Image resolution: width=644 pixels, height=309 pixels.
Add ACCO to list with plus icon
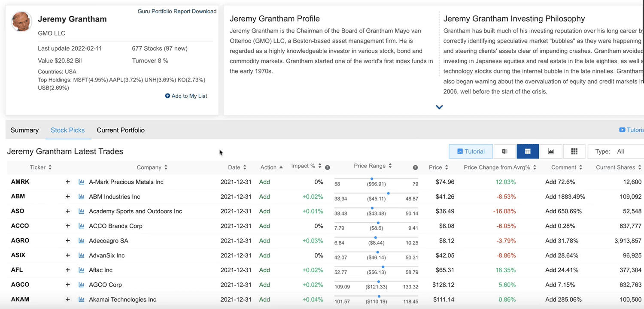[x=67, y=226]
